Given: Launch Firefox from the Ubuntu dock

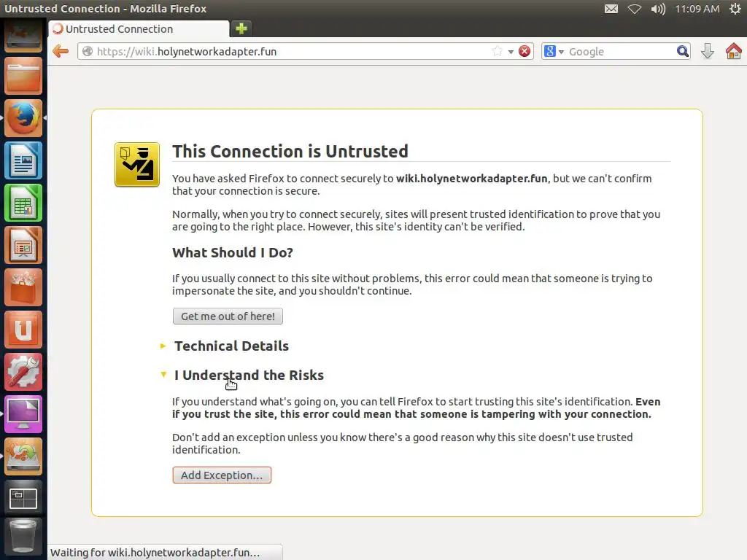Looking at the screenshot, I should 23,118.
